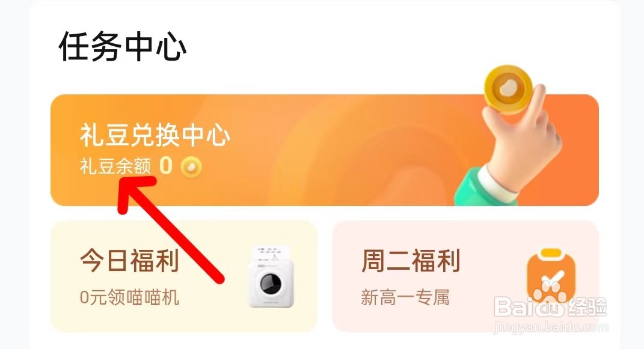This screenshot has width=644, height=349.
Task: Click the 礼豆余额 label
Action: click(115, 166)
